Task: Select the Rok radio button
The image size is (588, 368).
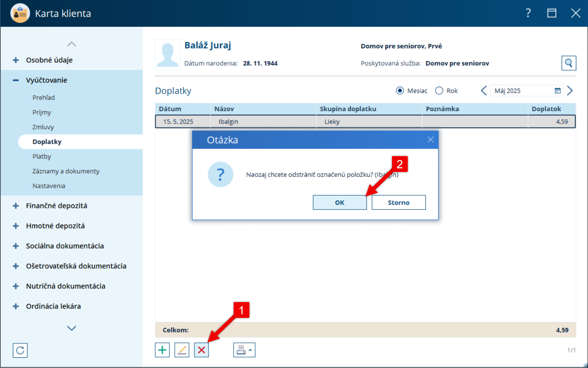Action: point(439,91)
